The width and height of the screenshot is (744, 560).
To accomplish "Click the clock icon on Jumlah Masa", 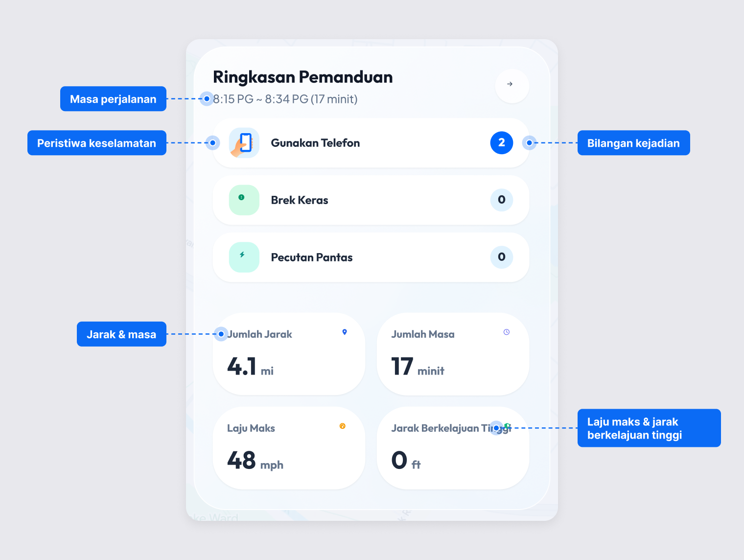I will pos(507,332).
